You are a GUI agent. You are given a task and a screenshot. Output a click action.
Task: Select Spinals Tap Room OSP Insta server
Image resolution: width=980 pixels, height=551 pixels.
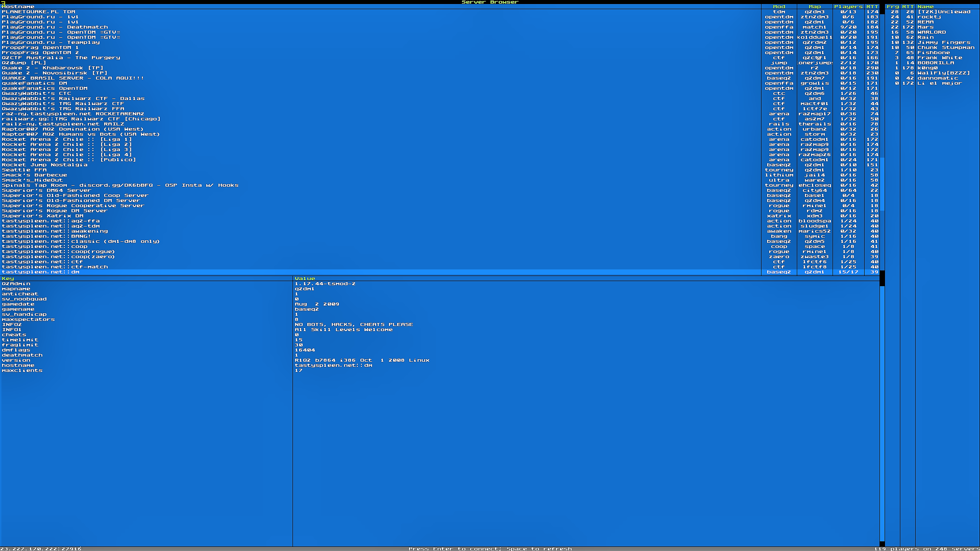[440, 185]
